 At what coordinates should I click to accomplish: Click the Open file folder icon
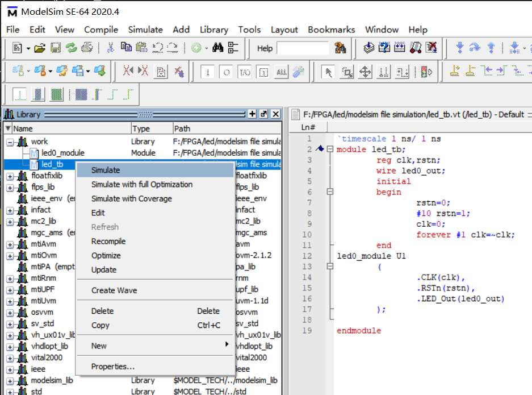pos(39,48)
